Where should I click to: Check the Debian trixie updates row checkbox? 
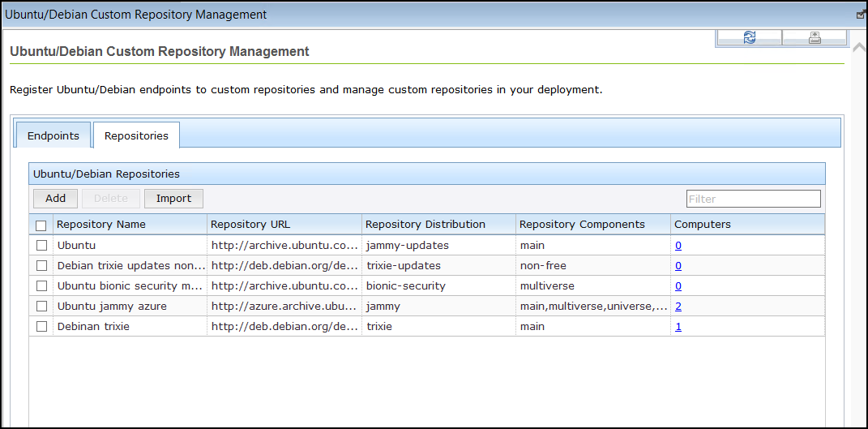(x=41, y=265)
